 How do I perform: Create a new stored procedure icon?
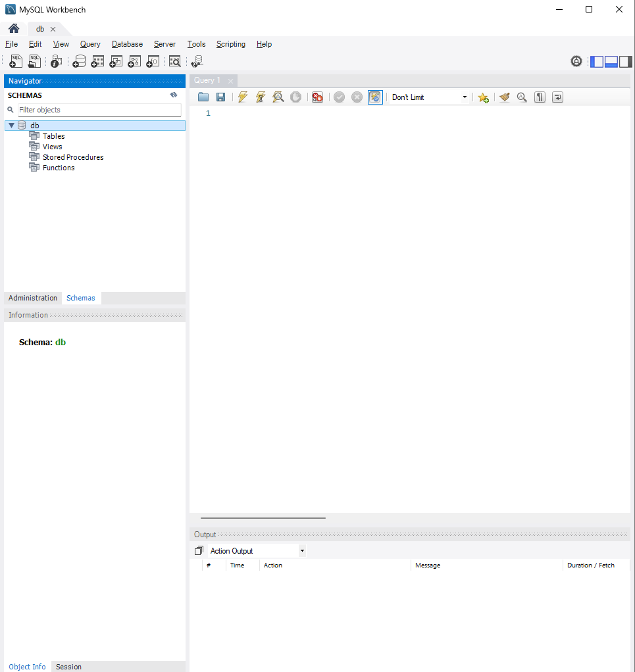134,61
